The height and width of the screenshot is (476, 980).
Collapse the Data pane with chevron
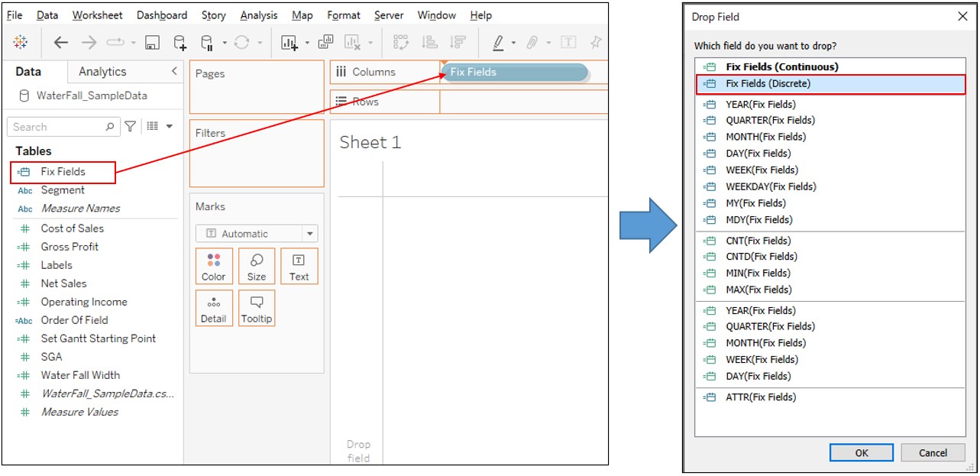[174, 71]
